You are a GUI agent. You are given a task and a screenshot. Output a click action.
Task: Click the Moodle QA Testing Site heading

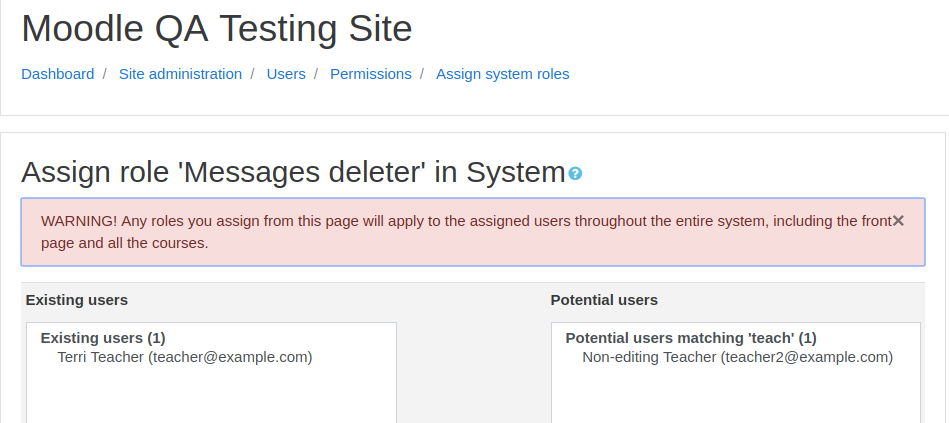217,28
